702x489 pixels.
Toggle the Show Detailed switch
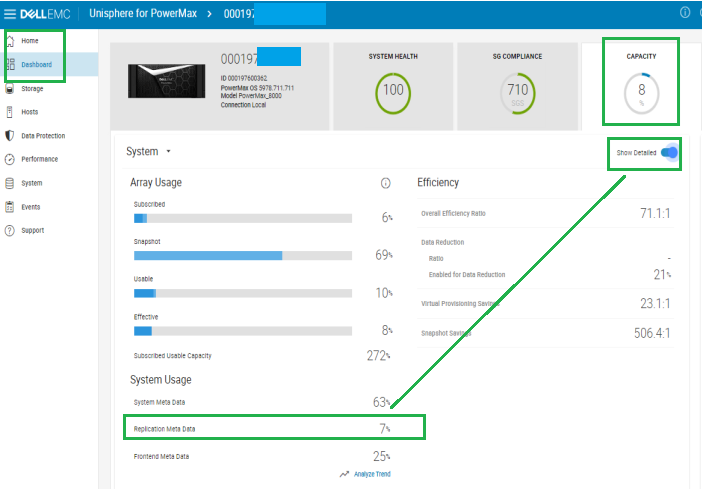pyautogui.click(x=669, y=153)
